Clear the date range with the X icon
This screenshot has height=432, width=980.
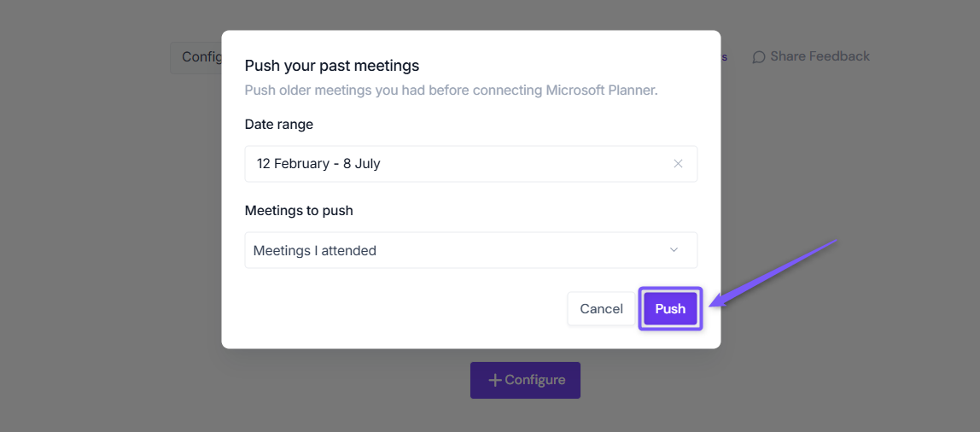click(678, 164)
